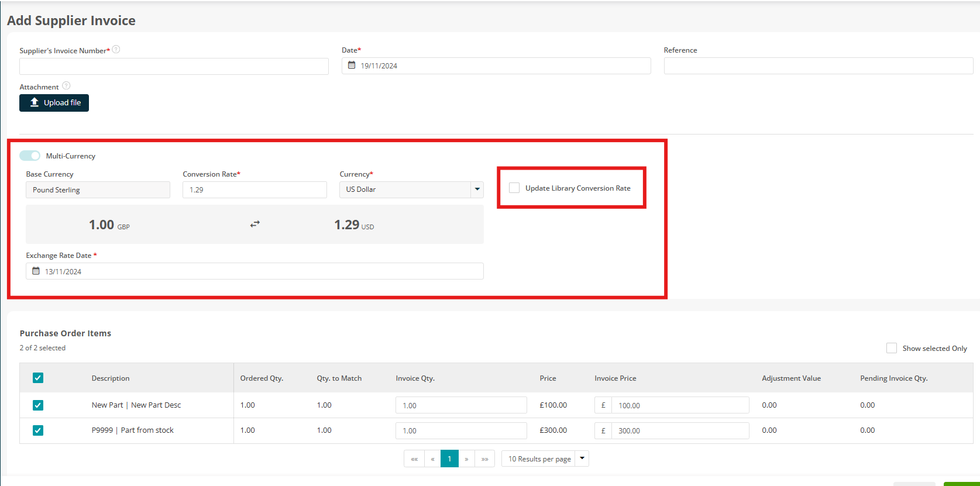Select page 1 in pagination
The image size is (980, 486).
point(449,459)
